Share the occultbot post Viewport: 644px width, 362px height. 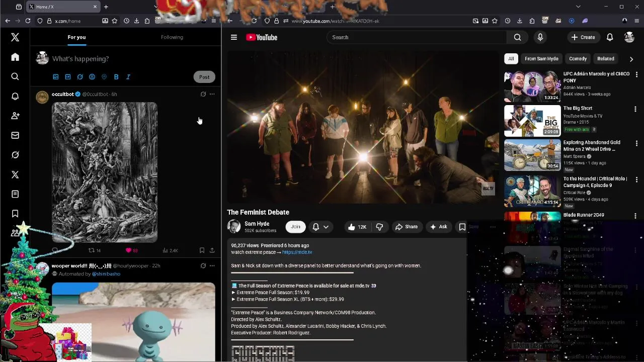coord(212,250)
